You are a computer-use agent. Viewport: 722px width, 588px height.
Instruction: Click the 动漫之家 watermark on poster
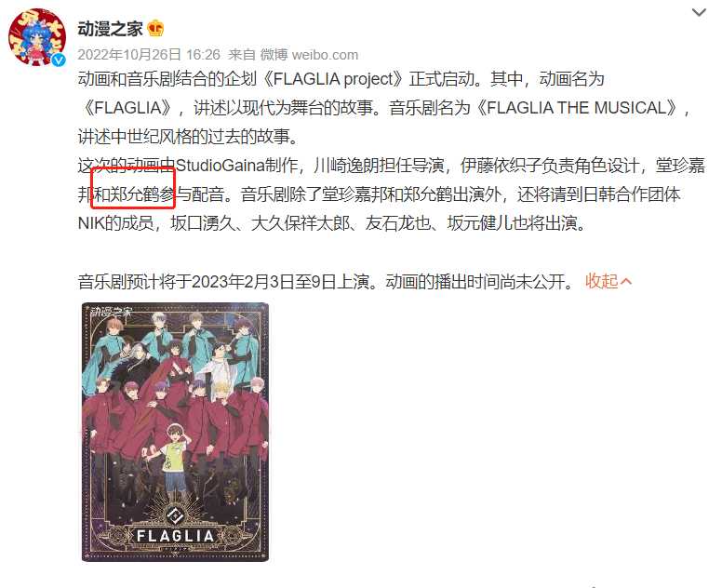[x=111, y=313]
